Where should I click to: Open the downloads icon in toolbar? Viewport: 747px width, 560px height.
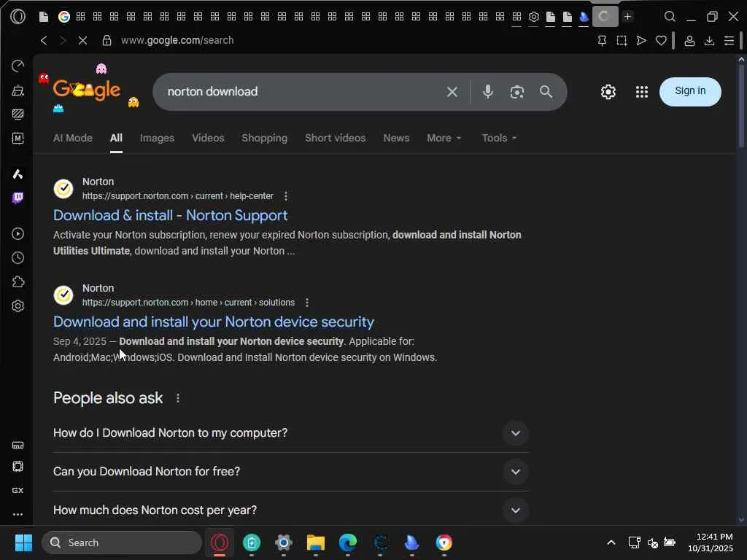(709, 41)
